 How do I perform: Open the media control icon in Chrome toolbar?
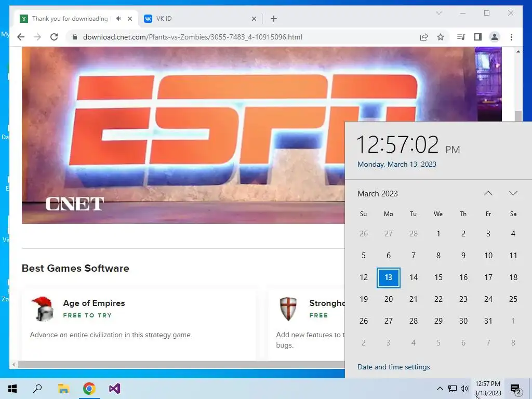[x=461, y=37]
